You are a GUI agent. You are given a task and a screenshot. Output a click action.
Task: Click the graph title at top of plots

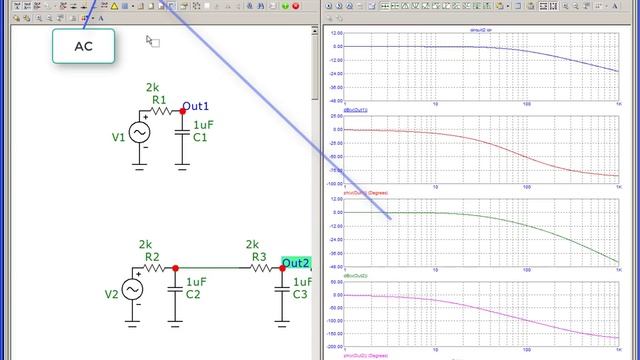pos(481,30)
